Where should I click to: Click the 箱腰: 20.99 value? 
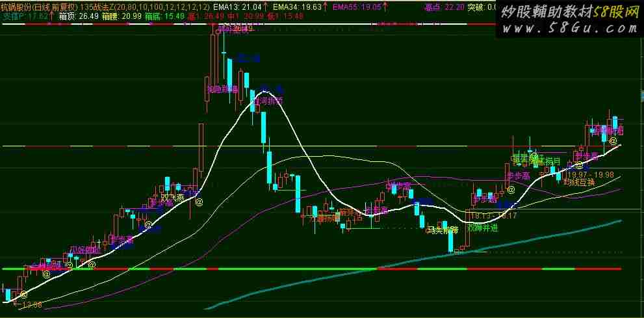point(122,16)
